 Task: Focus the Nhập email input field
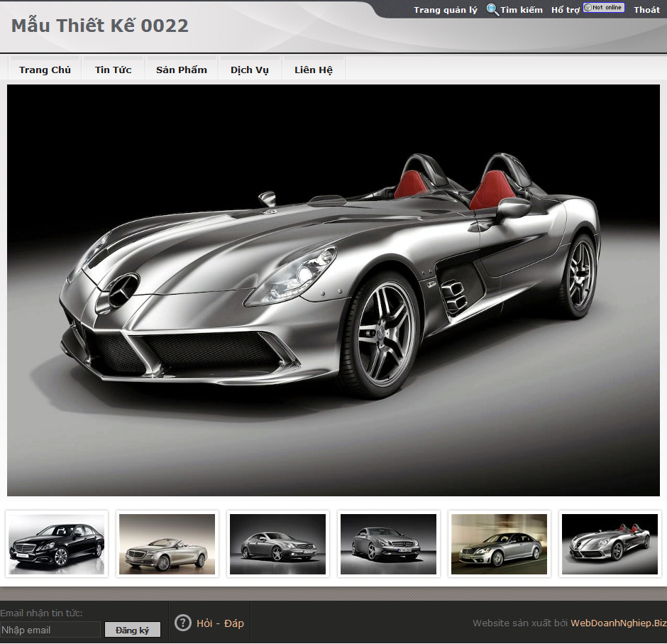(x=50, y=630)
